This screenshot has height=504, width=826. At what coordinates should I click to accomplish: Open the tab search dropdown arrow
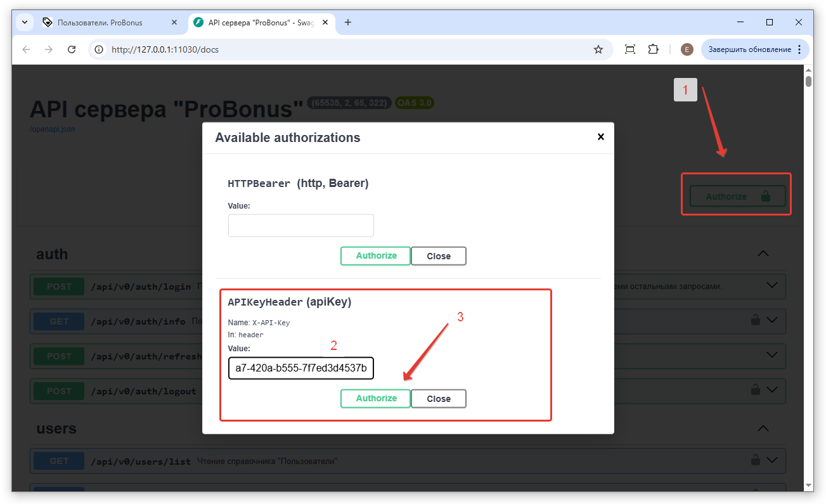[25, 22]
